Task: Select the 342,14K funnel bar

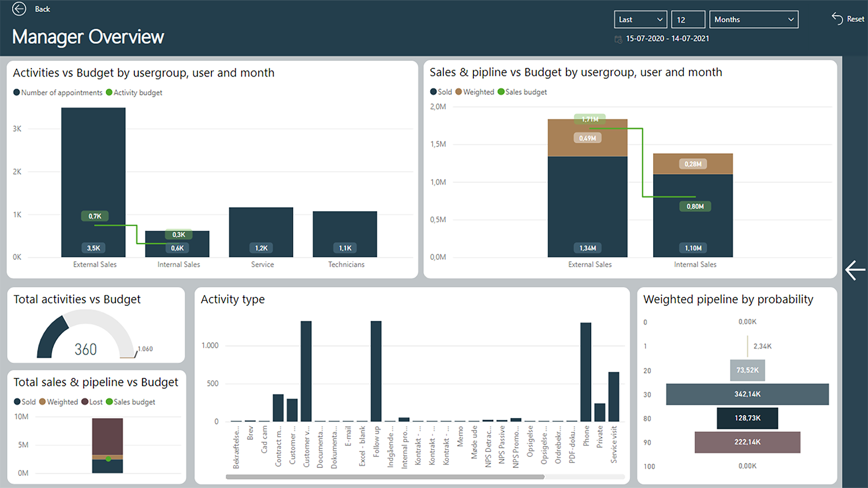Action: tap(747, 394)
